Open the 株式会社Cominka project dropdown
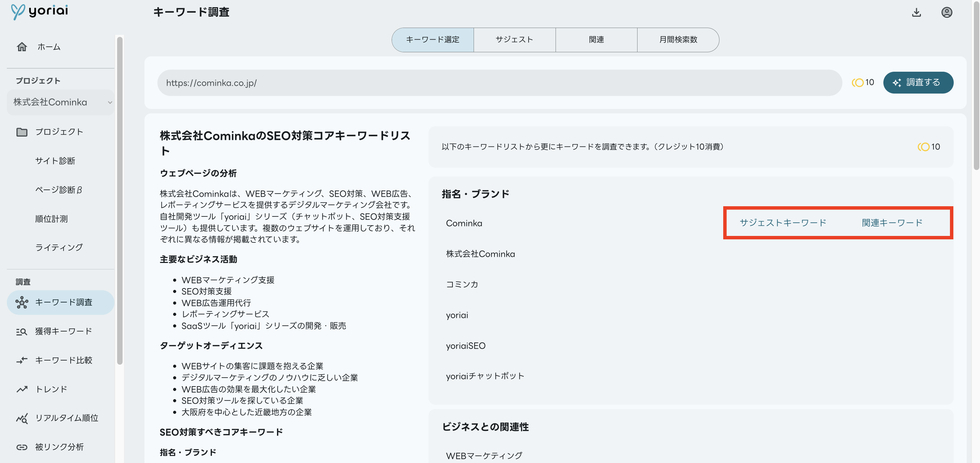The image size is (980, 463). [x=61, y=102]
